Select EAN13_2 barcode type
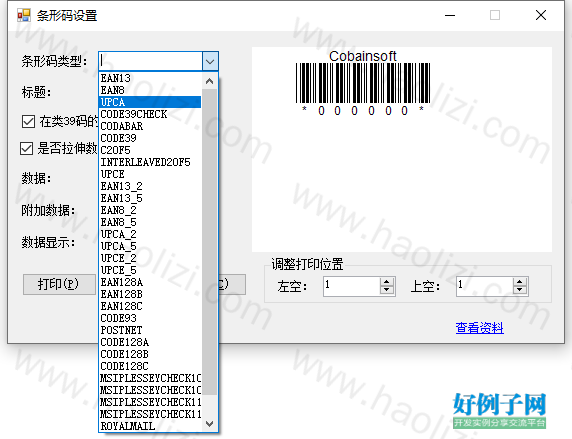The image size is (572, 439). click(150, 186)
